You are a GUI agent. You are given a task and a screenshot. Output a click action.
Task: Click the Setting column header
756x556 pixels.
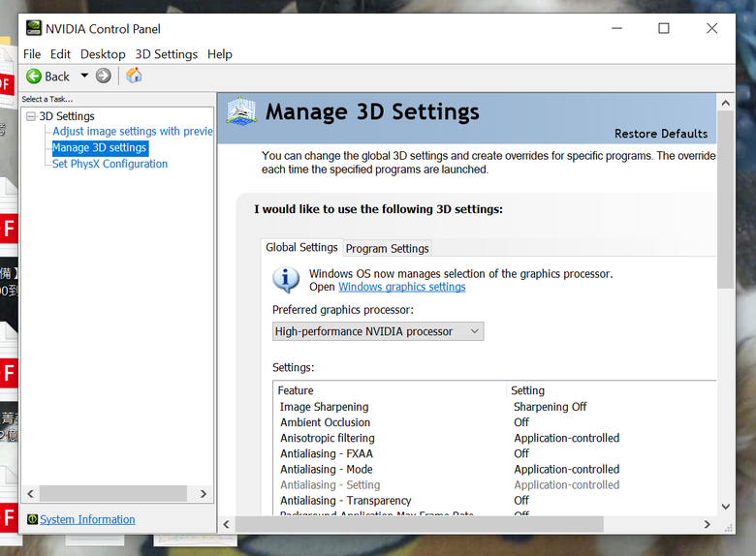coord(612,390)
